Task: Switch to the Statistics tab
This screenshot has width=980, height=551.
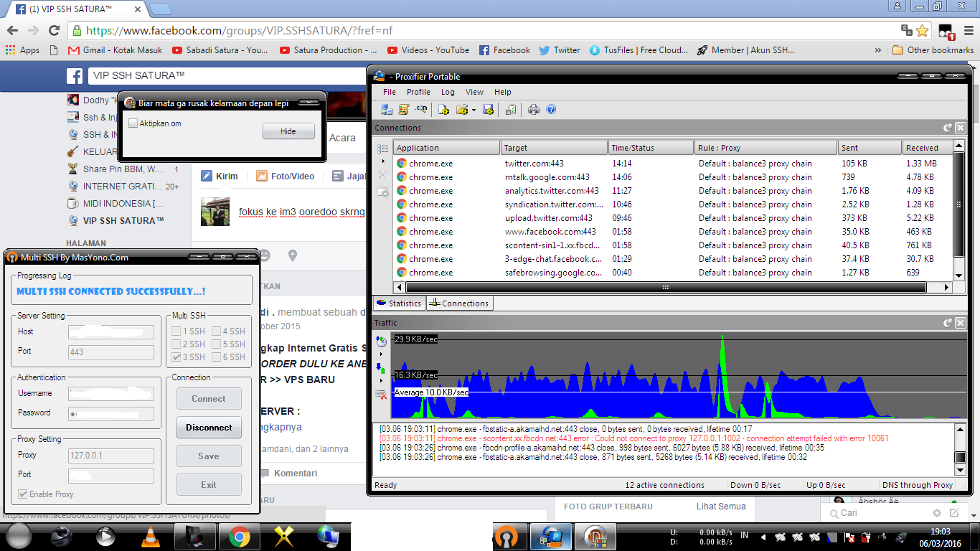Action: click(x=400, y=303)
